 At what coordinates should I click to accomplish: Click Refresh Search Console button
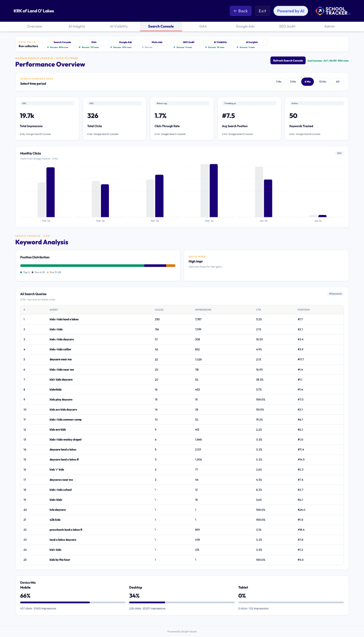(288, 61)
